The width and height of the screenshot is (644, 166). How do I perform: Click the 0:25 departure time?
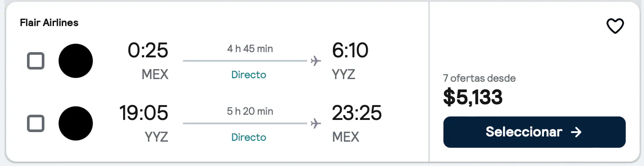(148, 50)
